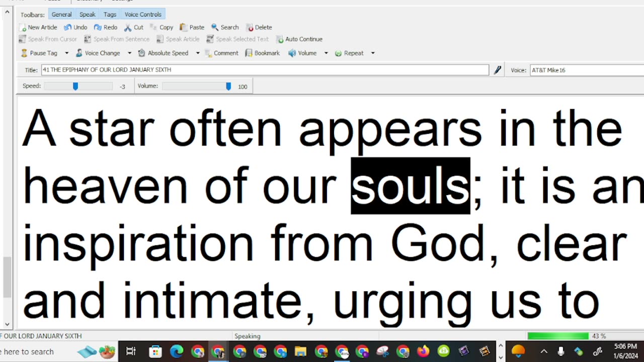Toggle the General toolbar

61,15
